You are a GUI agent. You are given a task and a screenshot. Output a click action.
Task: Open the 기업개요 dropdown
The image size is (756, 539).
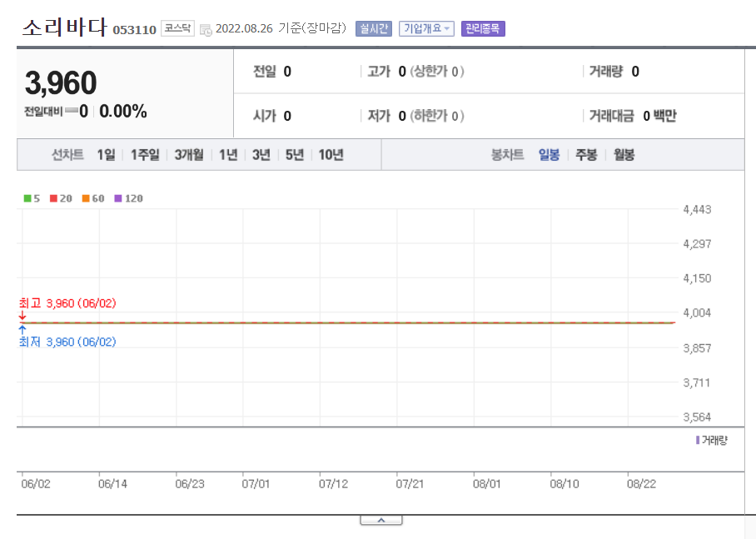[x=426, y=29]
